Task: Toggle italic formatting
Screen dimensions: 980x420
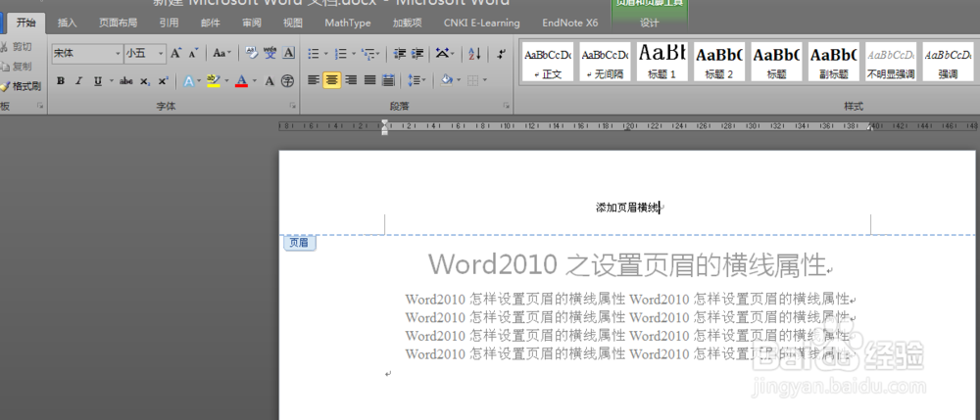Action: 78,80
